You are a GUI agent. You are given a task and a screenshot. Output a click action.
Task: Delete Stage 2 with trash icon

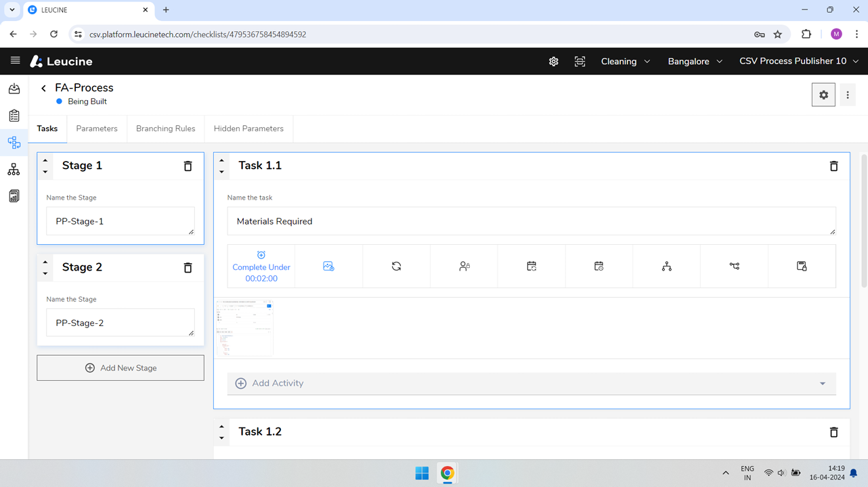pos(188,268)
